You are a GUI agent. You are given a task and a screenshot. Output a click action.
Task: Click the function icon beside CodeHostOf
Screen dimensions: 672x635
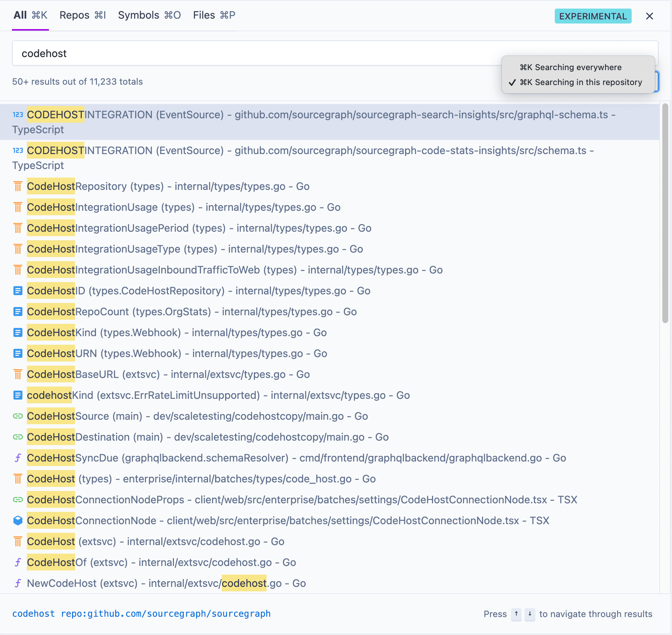point(18,562)
